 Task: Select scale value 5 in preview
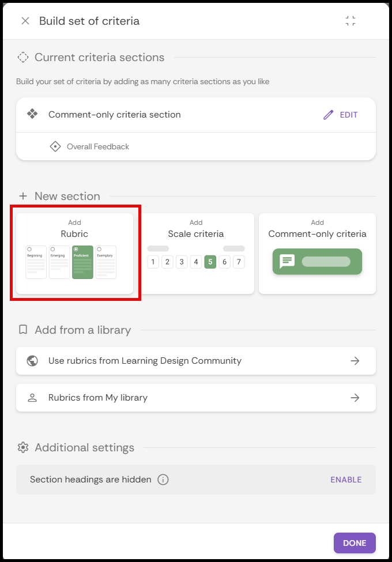coord(210,262)
